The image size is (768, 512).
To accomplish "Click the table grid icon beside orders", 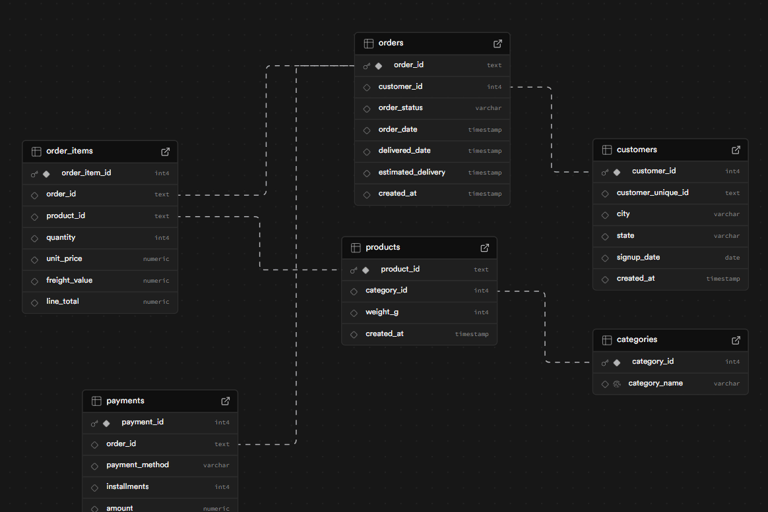I will click(x=368, y=44).
